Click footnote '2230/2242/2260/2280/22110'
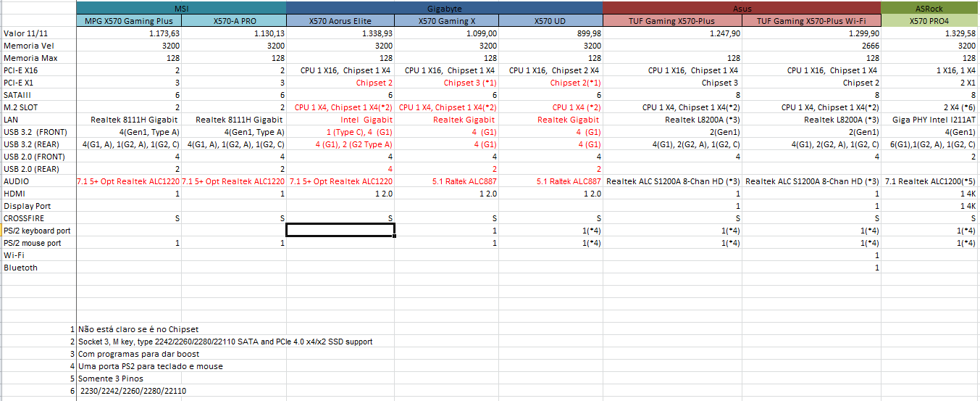 tap(133, 391)
